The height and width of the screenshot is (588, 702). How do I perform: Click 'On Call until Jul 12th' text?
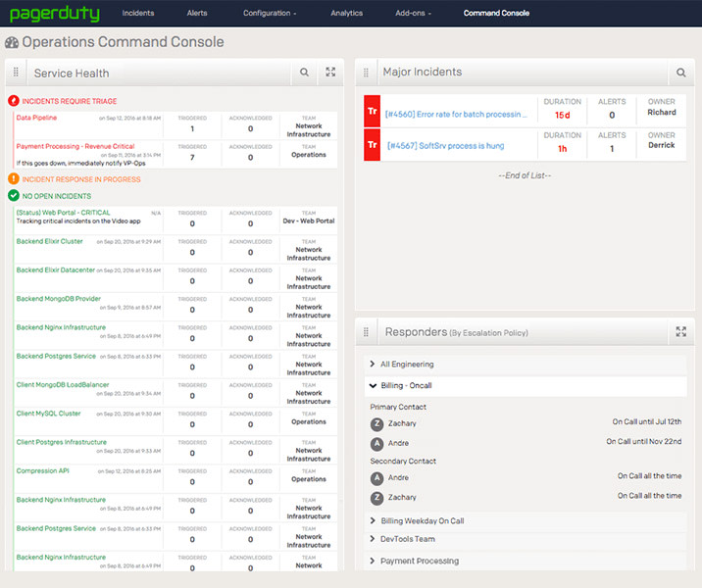coord(647,421)
